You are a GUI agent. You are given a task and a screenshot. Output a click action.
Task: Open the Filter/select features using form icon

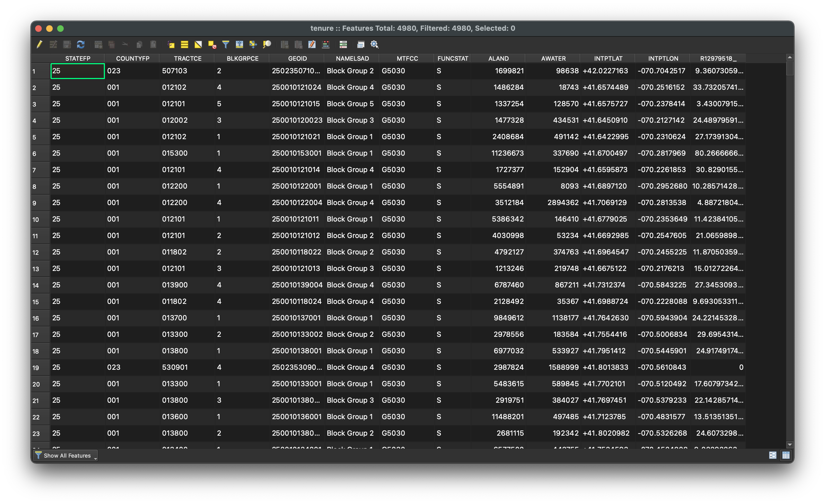pyautogui.click(x=226, y=44)
